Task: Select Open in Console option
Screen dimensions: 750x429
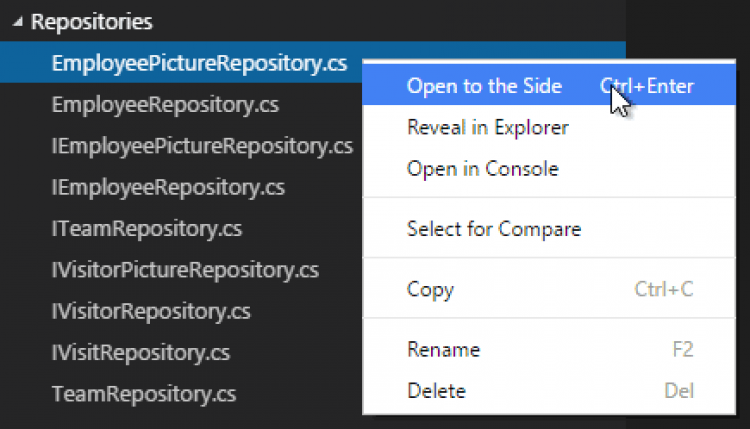Action: pos(482,168)
